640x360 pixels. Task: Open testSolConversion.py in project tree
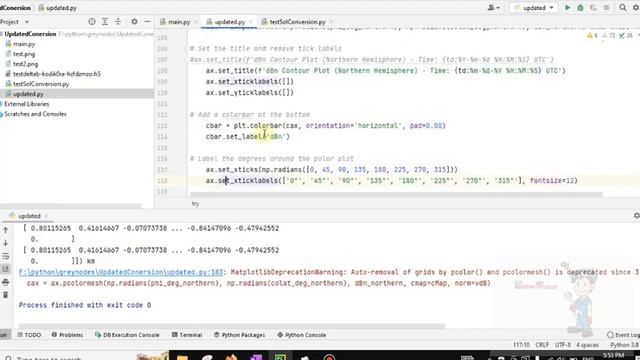[41, 84]
